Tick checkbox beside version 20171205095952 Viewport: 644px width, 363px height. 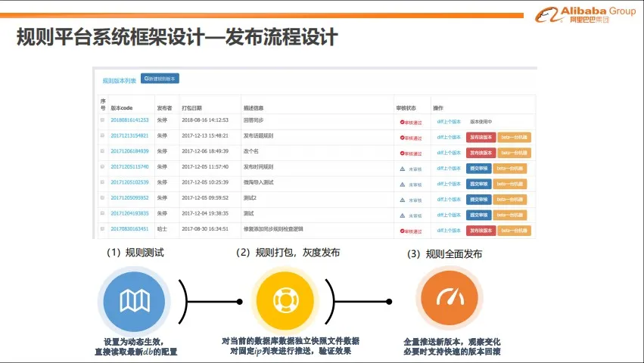point(102,198)
